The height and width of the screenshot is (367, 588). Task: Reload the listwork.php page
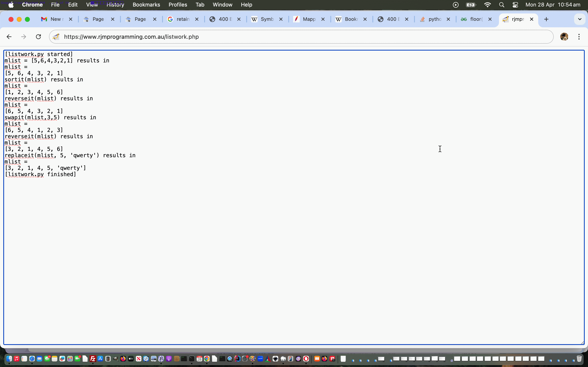coord(38,37)
